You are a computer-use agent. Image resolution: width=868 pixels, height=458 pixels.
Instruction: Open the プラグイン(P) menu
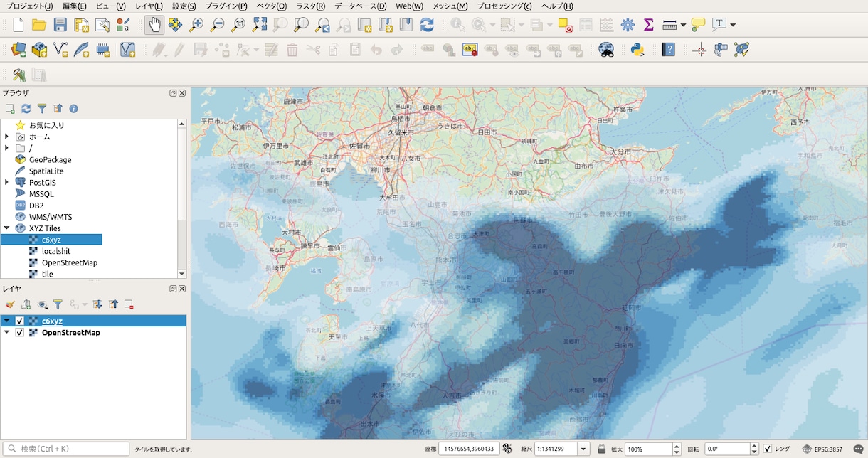click(226, 6)
